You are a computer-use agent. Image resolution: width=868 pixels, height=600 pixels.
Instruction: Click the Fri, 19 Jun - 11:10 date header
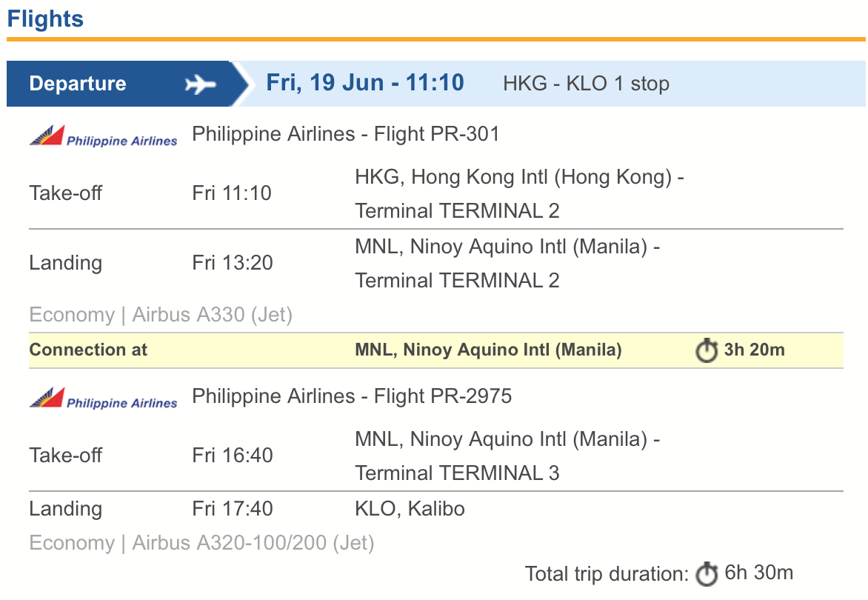pos(365,82)
